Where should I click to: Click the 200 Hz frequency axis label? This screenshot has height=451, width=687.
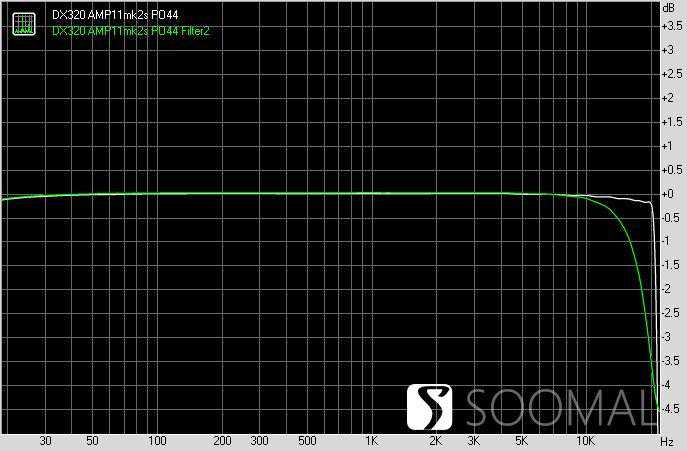[222, 441]
